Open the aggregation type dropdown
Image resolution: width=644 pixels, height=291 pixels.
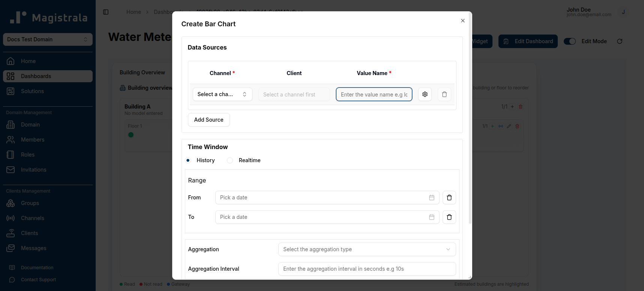(367, 249)
